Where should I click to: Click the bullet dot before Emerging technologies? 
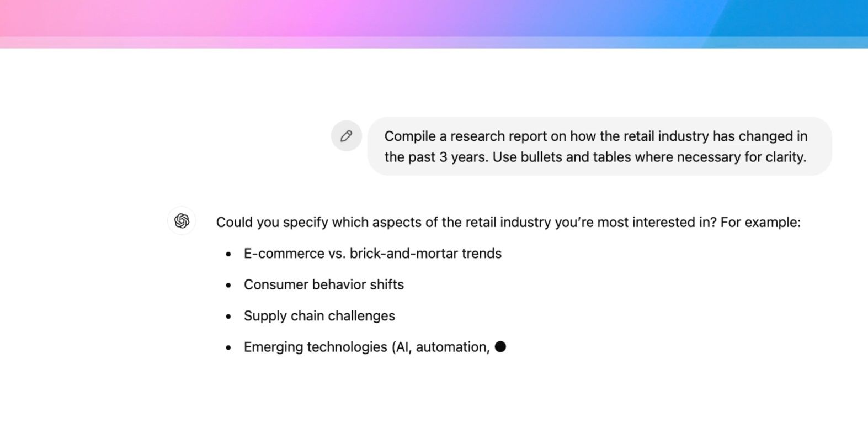click(228, 348)
